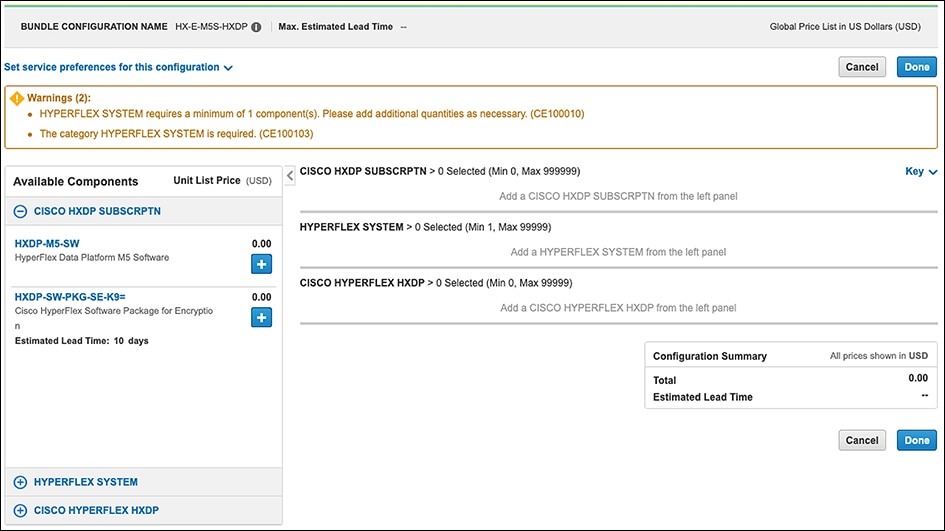Viewport: 945px width, 531px height.
Task: Collapse the CISCO HXDP SUBSCRPTN section
Action: 20,212
